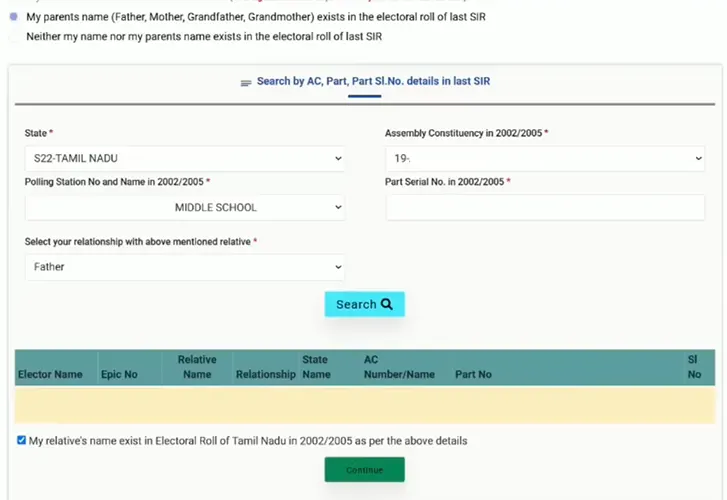Click the Part No column header
Screen dimensions: 727x500
pos(473,375)
